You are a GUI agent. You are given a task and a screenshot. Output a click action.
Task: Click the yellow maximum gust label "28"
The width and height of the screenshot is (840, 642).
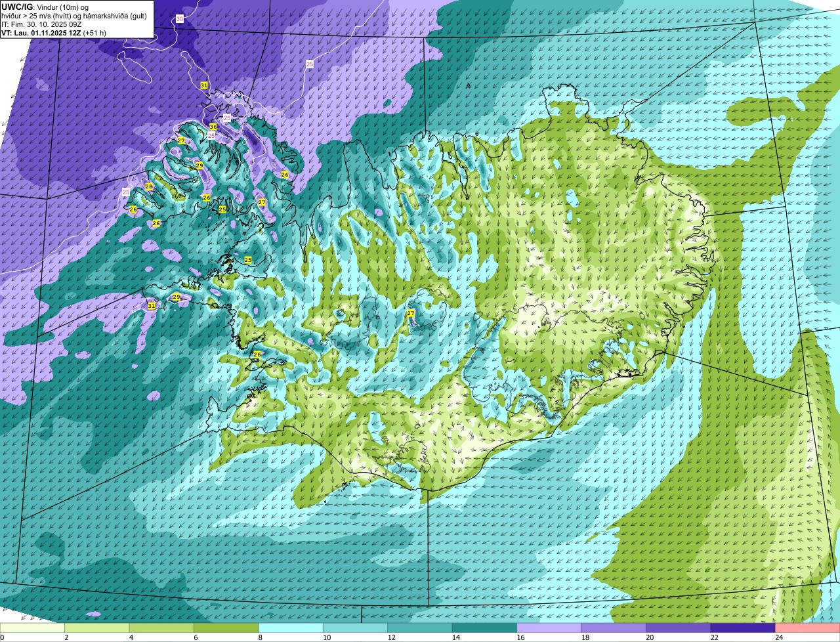point(149,186)
